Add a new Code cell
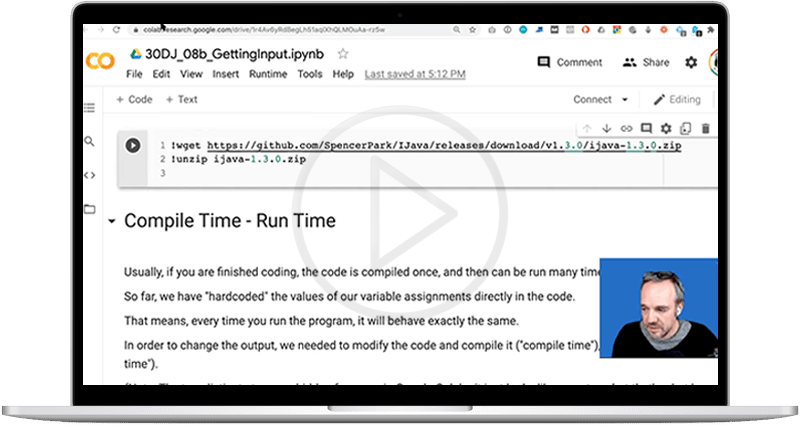The width and height of the screenshot is (800, 431). point(134,99)
